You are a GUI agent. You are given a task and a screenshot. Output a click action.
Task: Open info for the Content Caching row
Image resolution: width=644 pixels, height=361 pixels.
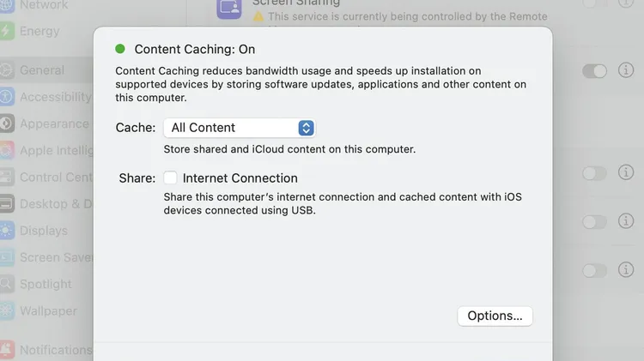tap(626, 70)
